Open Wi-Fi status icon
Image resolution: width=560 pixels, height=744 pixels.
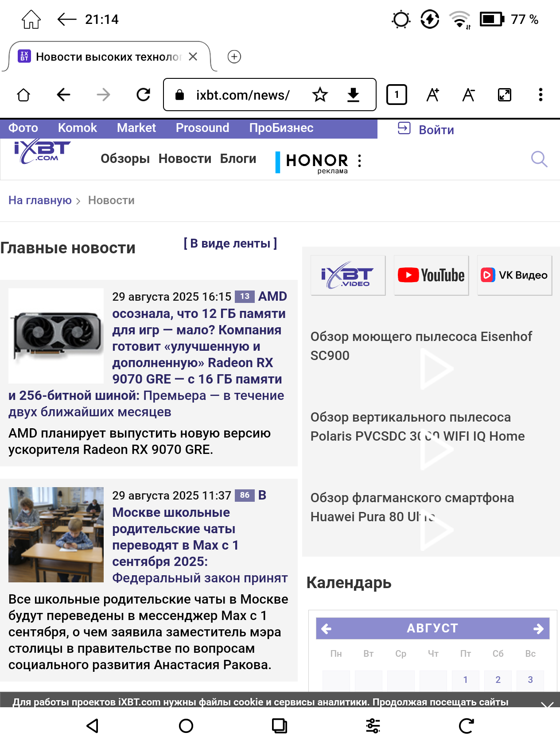(x=460, y=19)
